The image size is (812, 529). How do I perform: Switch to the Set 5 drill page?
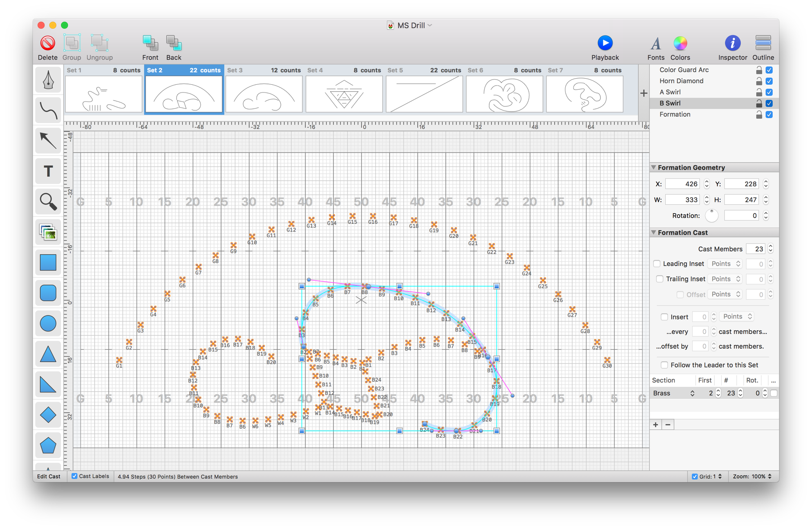[x=424, y=94]
